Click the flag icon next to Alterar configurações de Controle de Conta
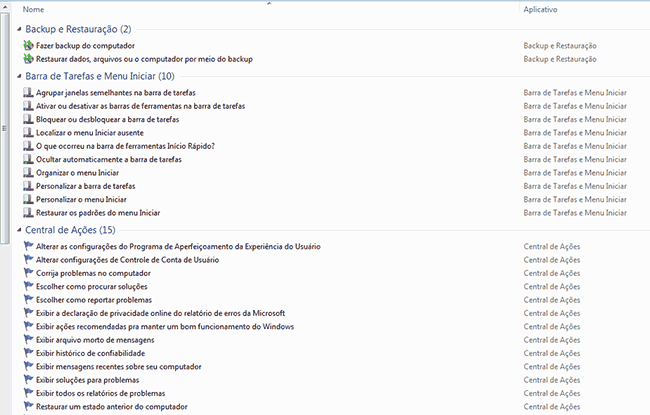 [x=28, y=260]
